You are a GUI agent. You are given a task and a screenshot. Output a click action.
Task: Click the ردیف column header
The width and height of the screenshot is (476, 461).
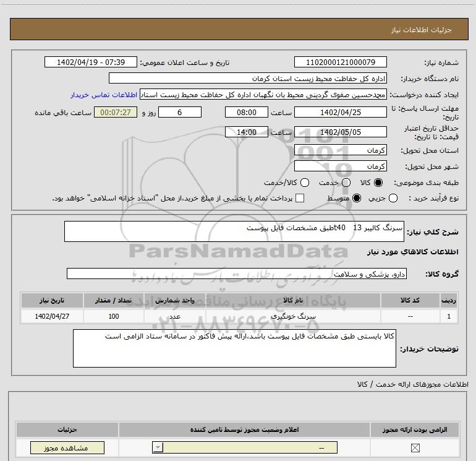[449, 300]
